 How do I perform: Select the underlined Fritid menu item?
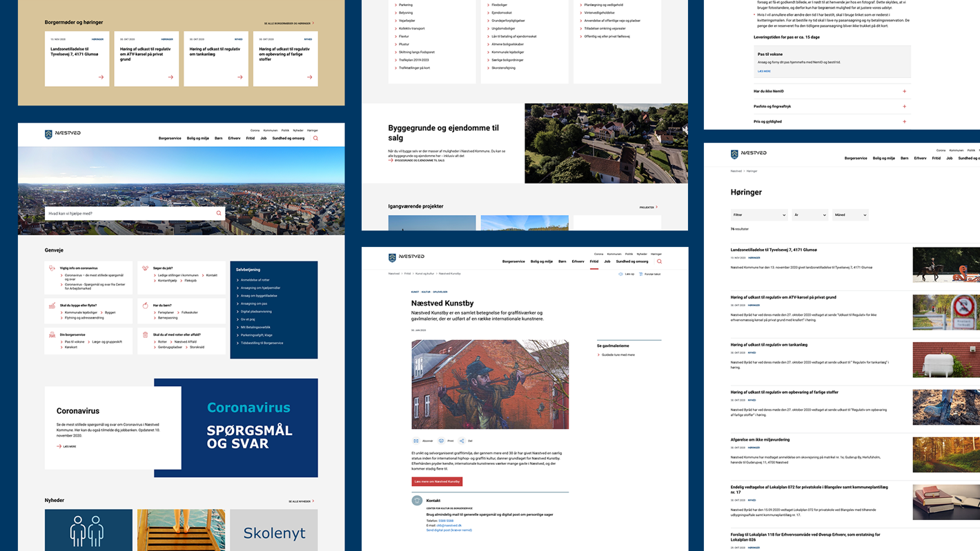click(x=594, y=261)
